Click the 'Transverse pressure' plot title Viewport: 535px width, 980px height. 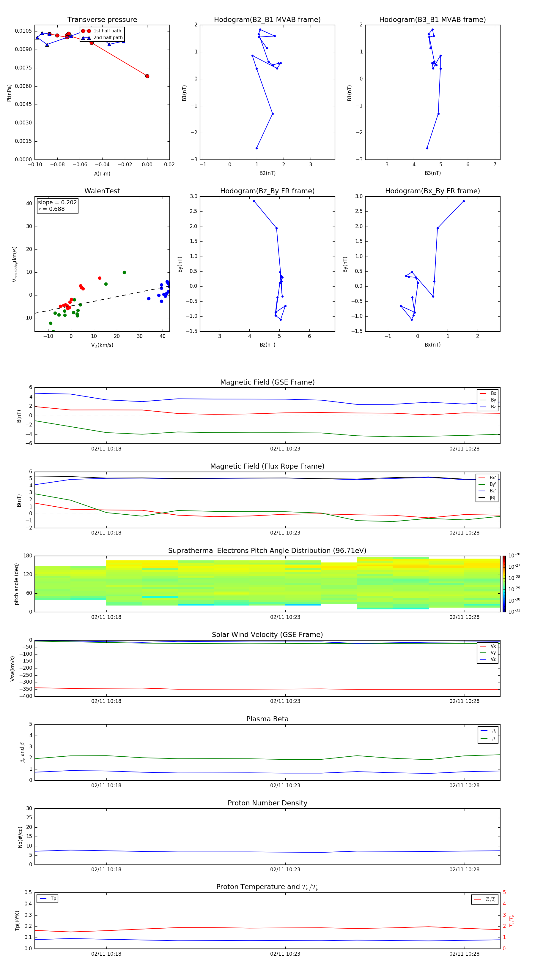point(102,20)
